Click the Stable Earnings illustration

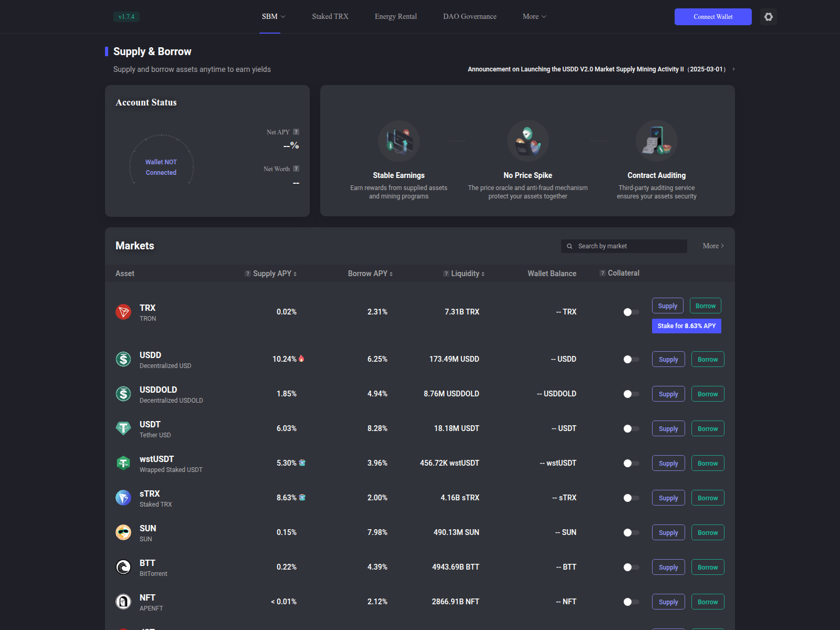coord(399,141)
